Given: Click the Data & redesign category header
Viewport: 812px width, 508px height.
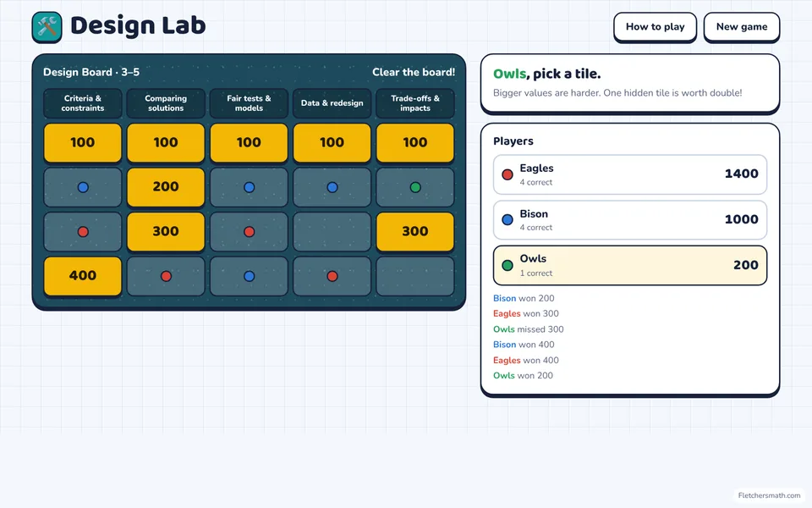Looking at the screenshot, I should coord(332,103).
